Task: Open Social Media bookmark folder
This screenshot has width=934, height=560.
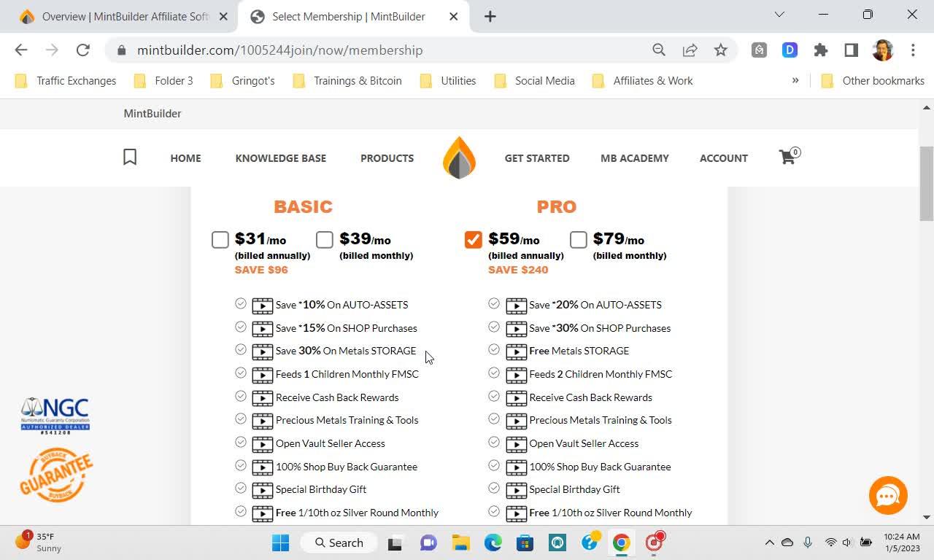Action: click(535, 80)
